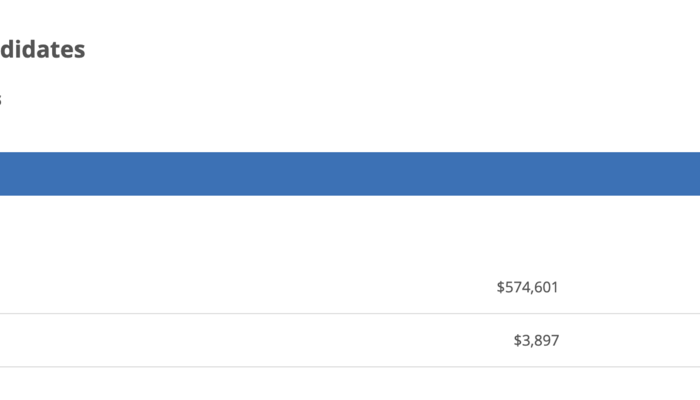Screen dimensions: 700x400
Task: Click the partially visible 'didates' heading
Action: (x=42, y=50)
